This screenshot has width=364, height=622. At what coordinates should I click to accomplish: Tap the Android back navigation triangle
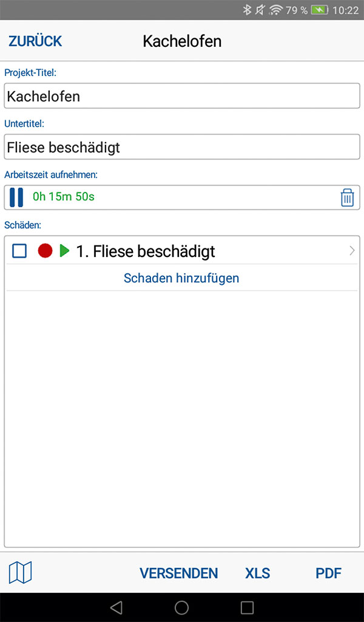[116, 607]
